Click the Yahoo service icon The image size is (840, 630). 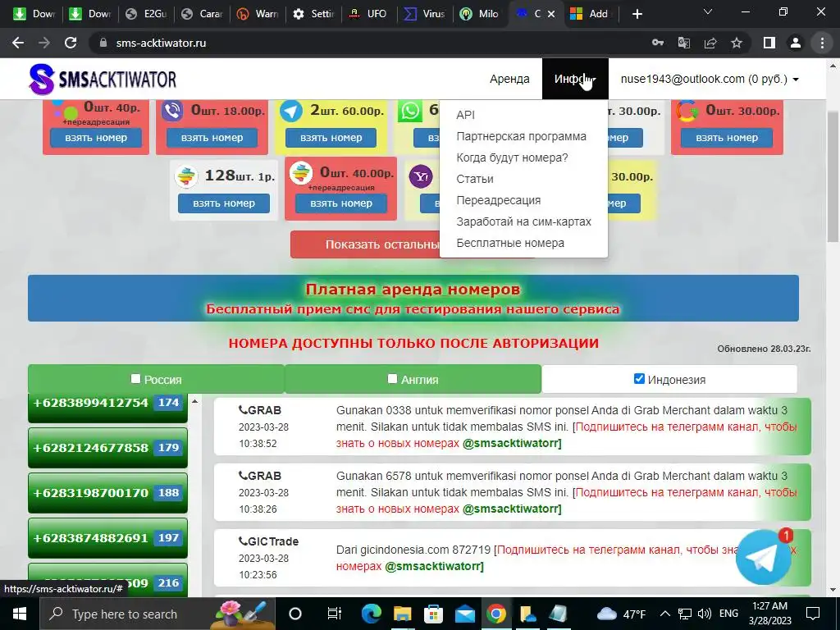(421, 176)
